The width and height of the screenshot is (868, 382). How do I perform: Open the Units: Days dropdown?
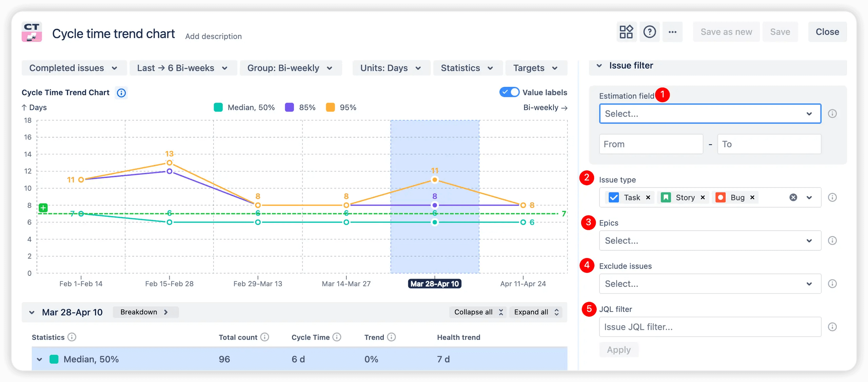click(x=391, y=68)
